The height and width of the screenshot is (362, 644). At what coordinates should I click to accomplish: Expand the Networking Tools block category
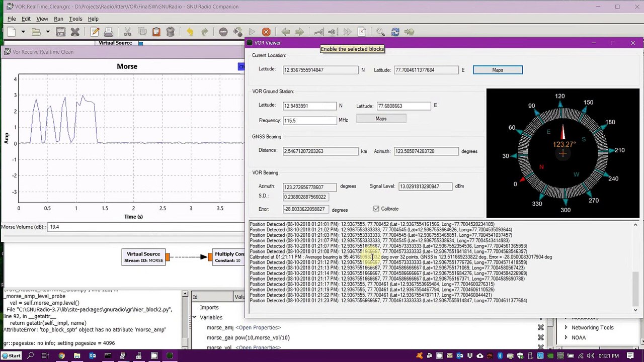[x=566, y=327]
